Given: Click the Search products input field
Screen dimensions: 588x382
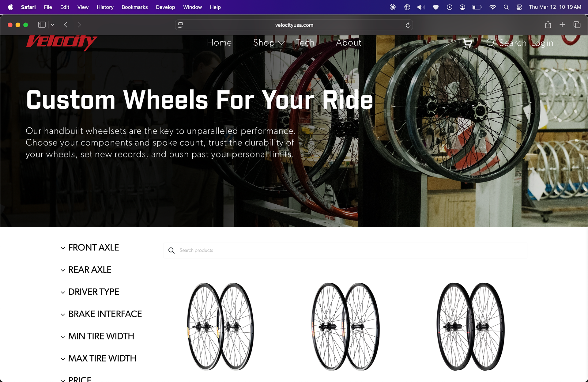Looking at the screenshot, I should [x=345, y=251].
